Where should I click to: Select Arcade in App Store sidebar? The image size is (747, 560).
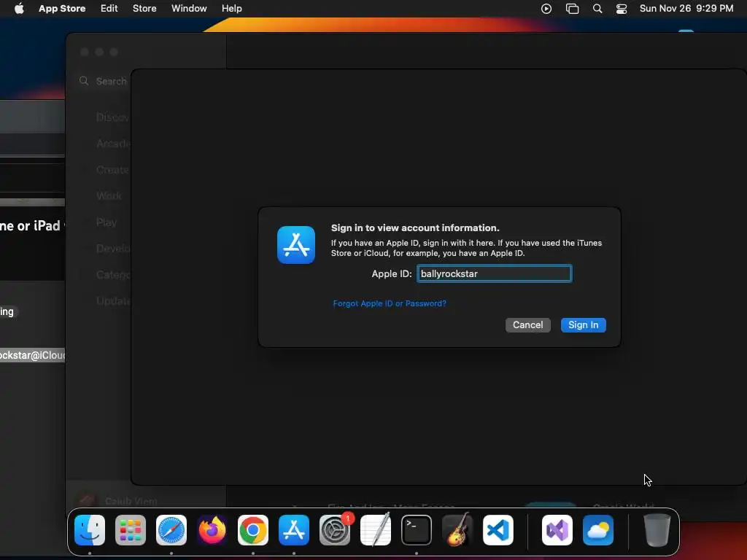(x=113, y=144)
